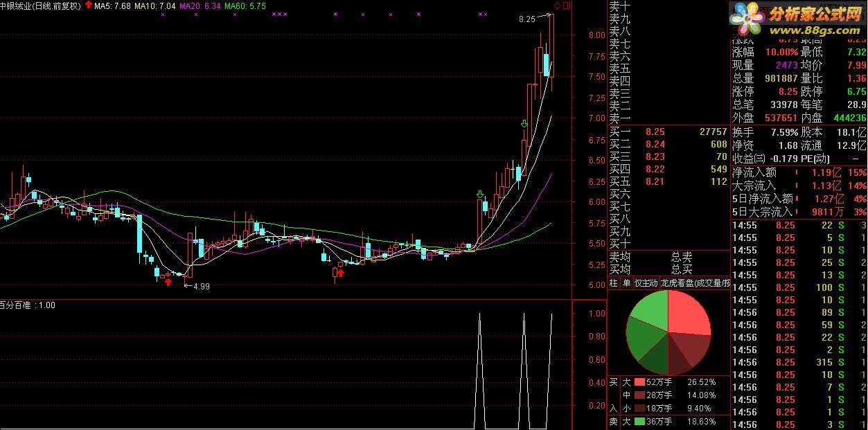Click the 大宗流入 1.13亿 row
The image size is (868, 430).
(x=799, y=186)
